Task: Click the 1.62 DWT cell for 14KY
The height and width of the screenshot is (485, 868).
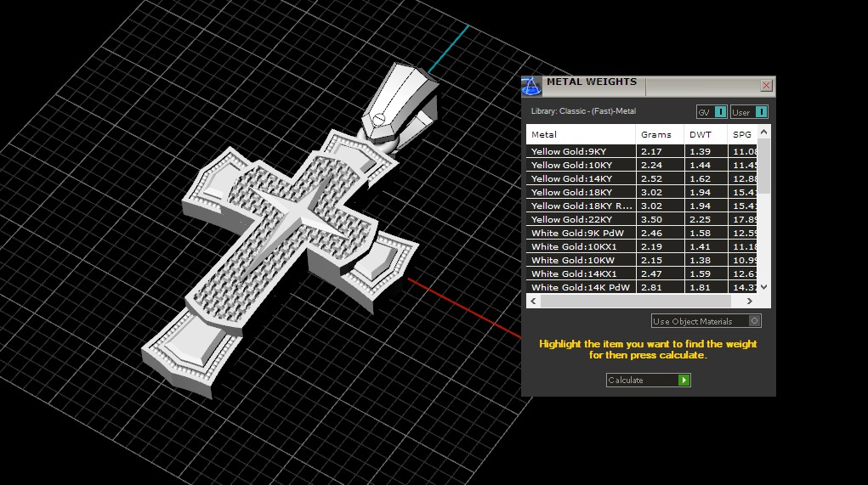Action: point(701,178)
